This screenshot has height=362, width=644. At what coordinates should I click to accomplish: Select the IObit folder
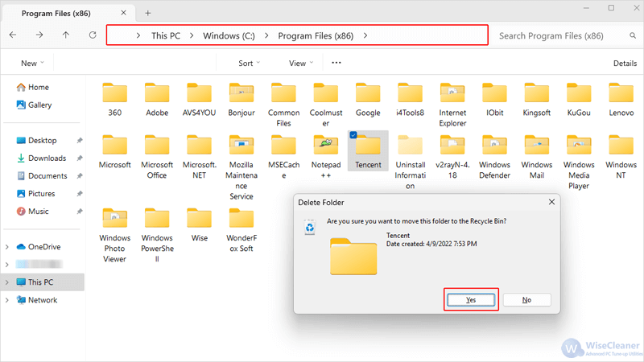coord(494,100)
